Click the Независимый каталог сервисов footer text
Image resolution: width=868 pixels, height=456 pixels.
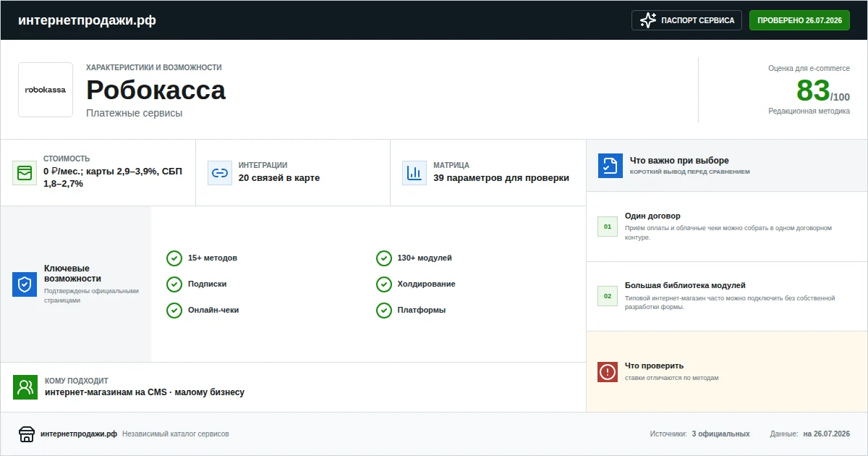[x=176, y=434]
